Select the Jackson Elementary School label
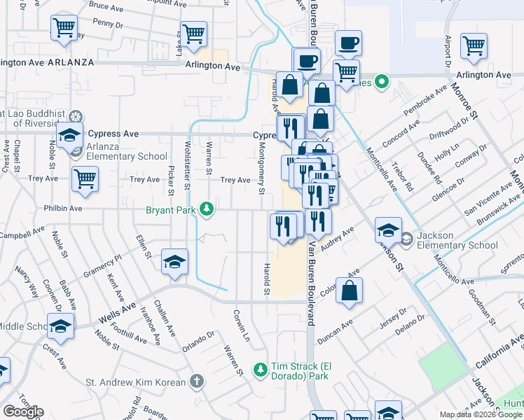The height and width of the screenshot is (420, 524). click(x=457, y=240)
